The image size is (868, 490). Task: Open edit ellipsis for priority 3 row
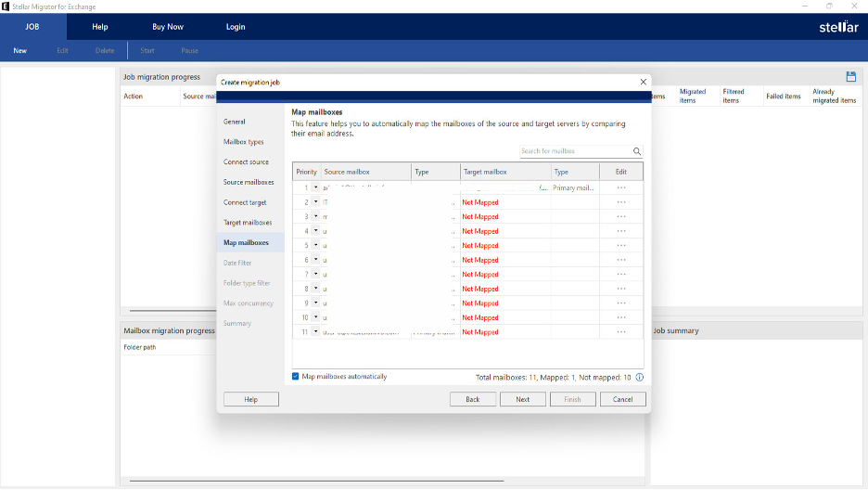621,216
